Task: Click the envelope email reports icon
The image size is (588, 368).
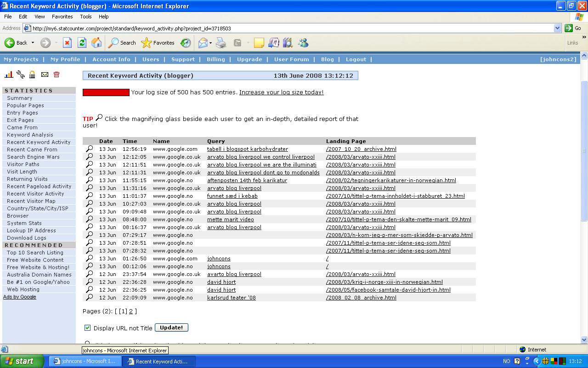Action: tap(45, 74)
